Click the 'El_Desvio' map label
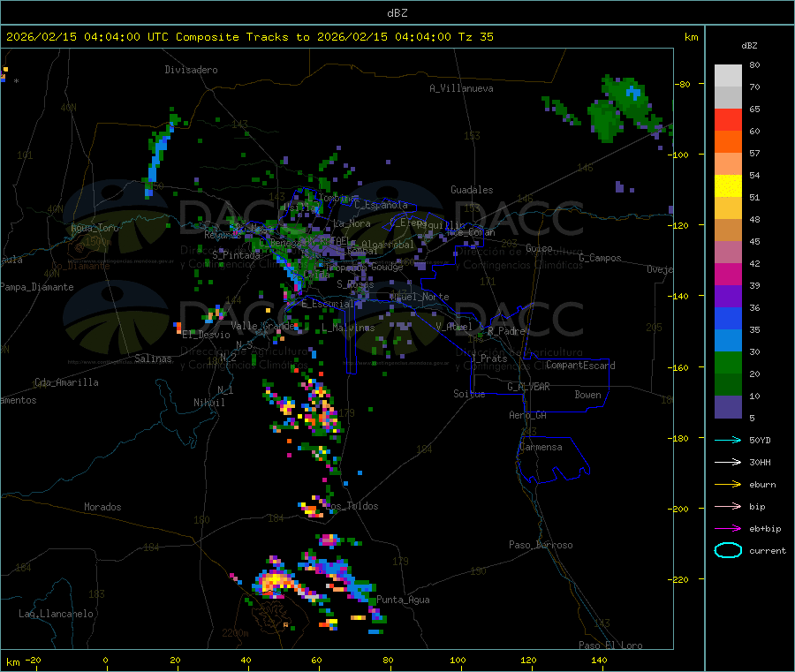795x672 pixels. (206, 335)
